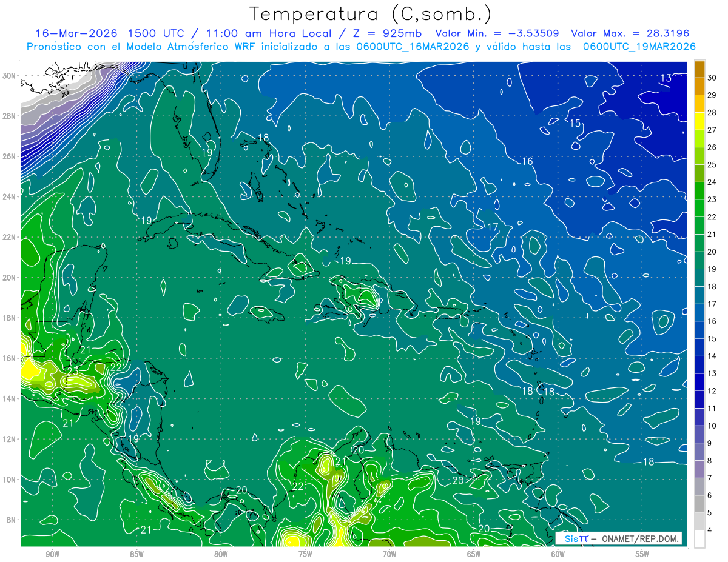Click the '30N' latitude axis label

[10, 76]
